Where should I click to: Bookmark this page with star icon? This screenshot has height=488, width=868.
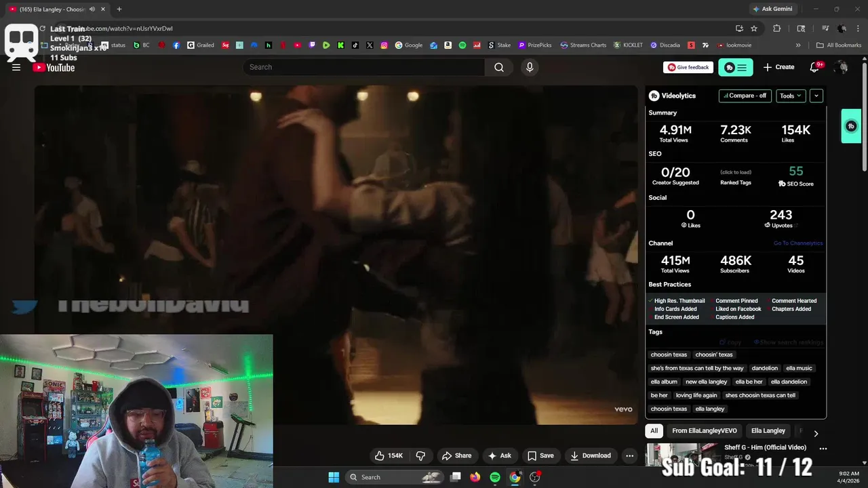click(x=754, y=28)
